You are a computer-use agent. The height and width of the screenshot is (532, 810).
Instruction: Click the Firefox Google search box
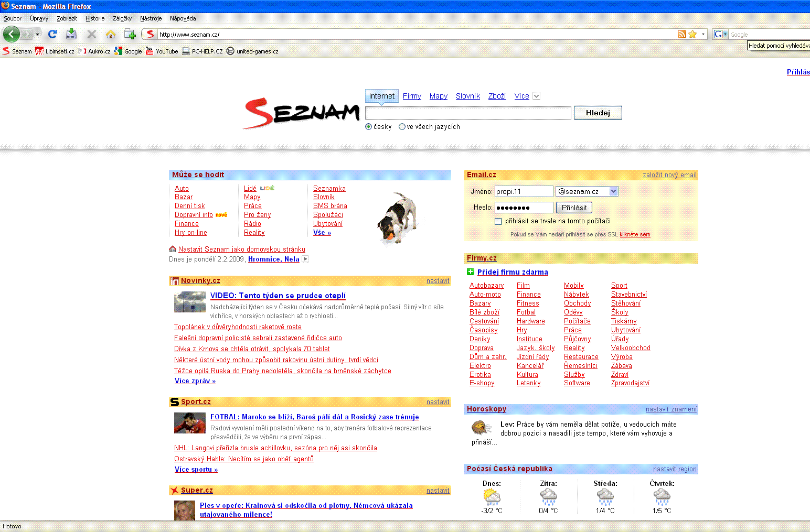click(x=769, y=34)
